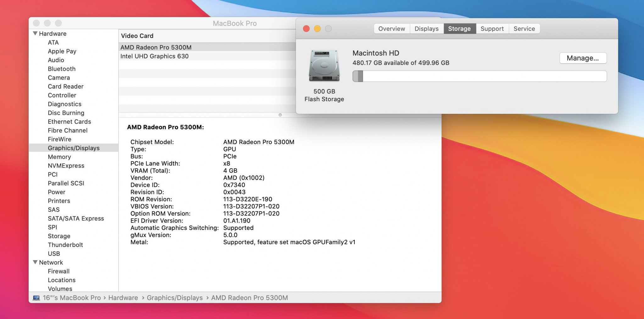Open Thunderbolt in the hardware list
Viewport: 644px width, 319px height.
[x=65, y=245]
